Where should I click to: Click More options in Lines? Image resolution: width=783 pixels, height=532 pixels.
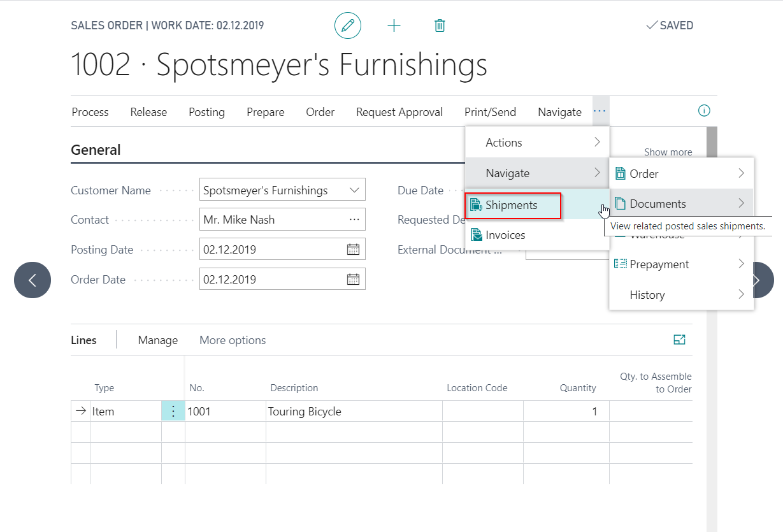[x=233, y=340]
